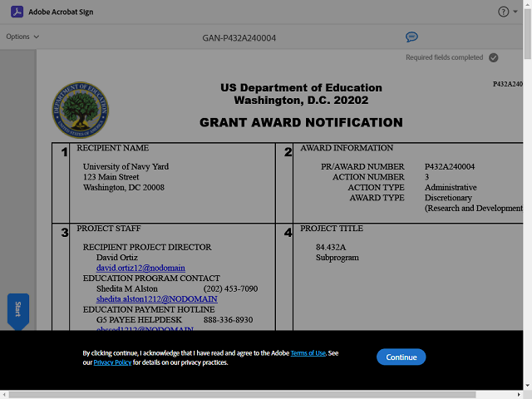Click the award number value P432A240004 in the table

coord(450,166)
